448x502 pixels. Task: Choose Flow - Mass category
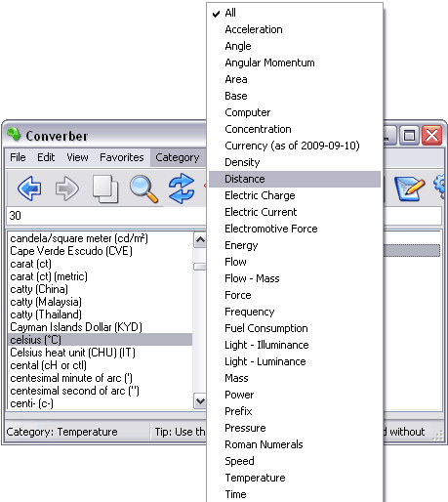(295, 278)
